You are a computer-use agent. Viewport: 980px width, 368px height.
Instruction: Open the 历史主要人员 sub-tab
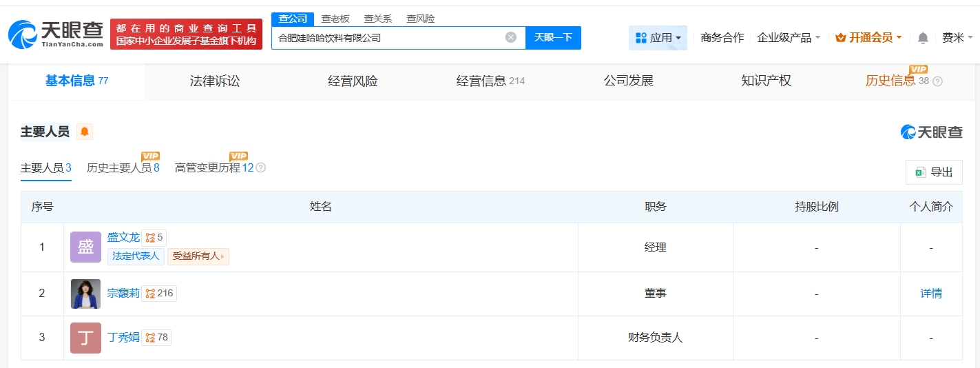[x=123, y=168]
